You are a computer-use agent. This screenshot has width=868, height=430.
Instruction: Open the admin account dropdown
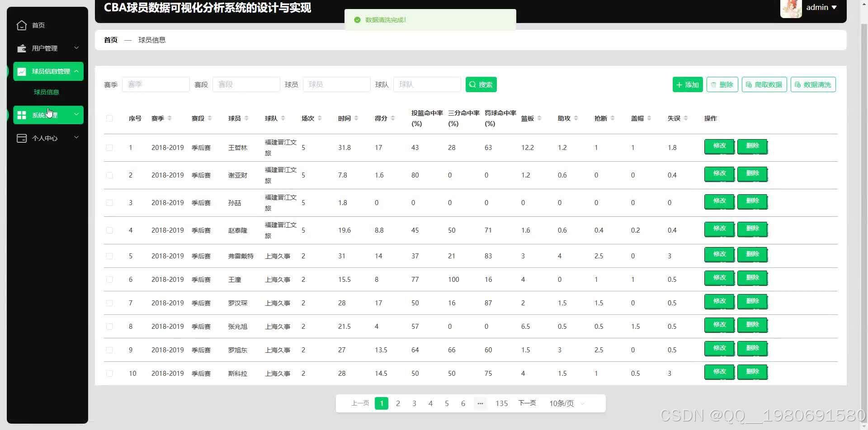pos(821,7)
